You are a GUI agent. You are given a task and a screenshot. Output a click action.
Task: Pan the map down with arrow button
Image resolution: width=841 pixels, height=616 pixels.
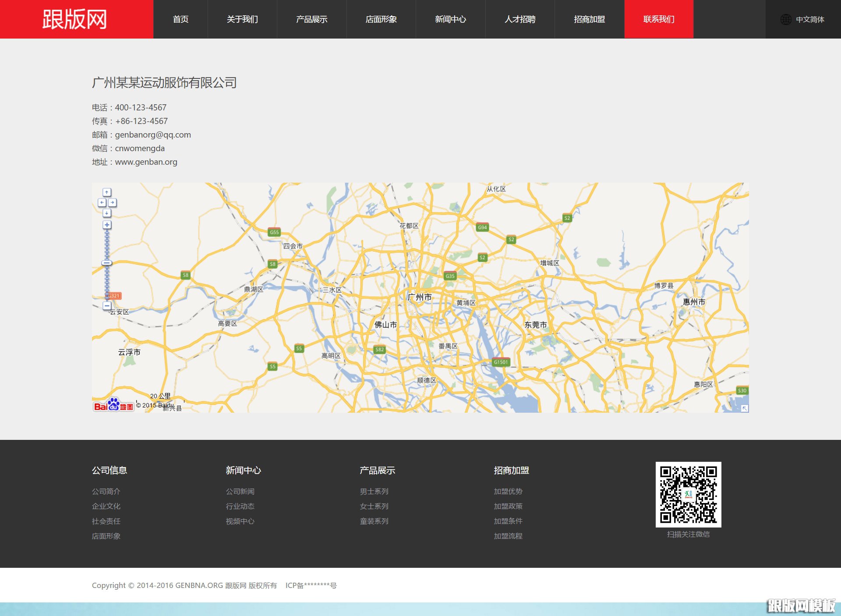[x=107, y=213]
